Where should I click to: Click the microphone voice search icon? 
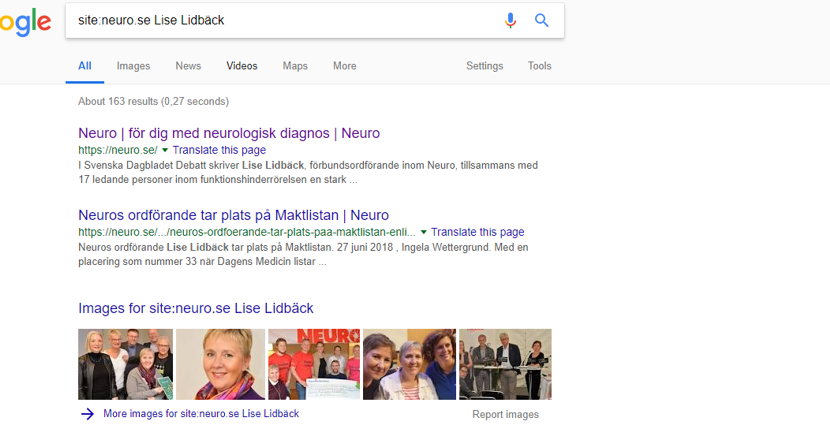pyautogui.click(x=511, y=20)
